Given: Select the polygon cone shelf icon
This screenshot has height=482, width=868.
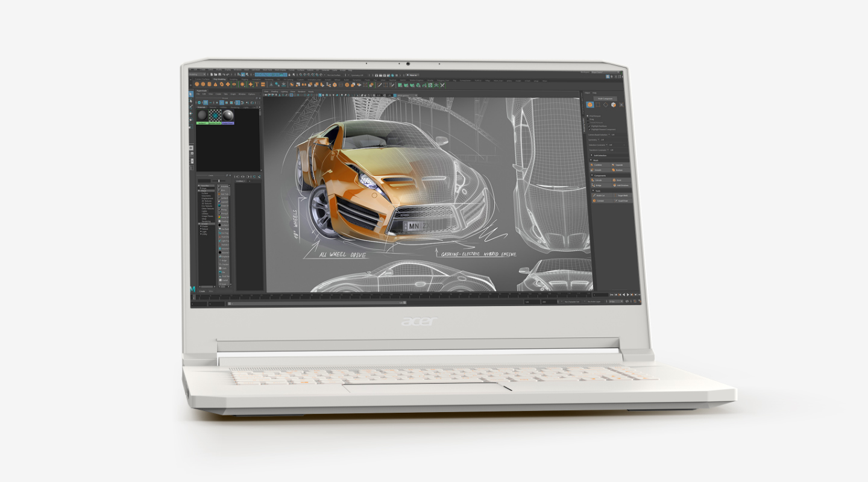Looking at the screenshot, I should point(216,84).
